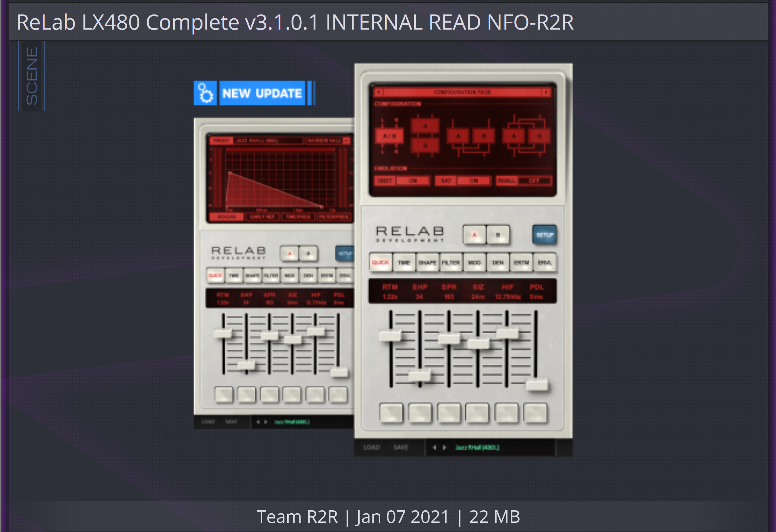Viewport: 776px width, 532px height.
Task: Select engine A on the front plugin
Action: pyautogui.click(x=475, y=235)
